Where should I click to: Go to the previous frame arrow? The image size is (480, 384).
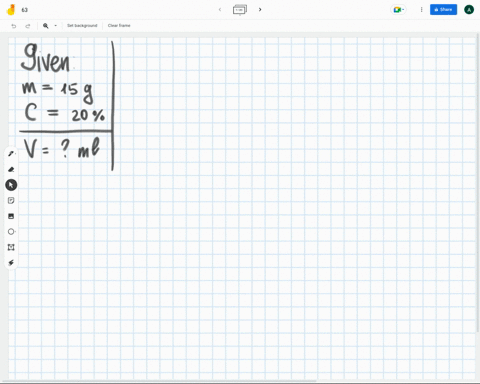[220, 10]
